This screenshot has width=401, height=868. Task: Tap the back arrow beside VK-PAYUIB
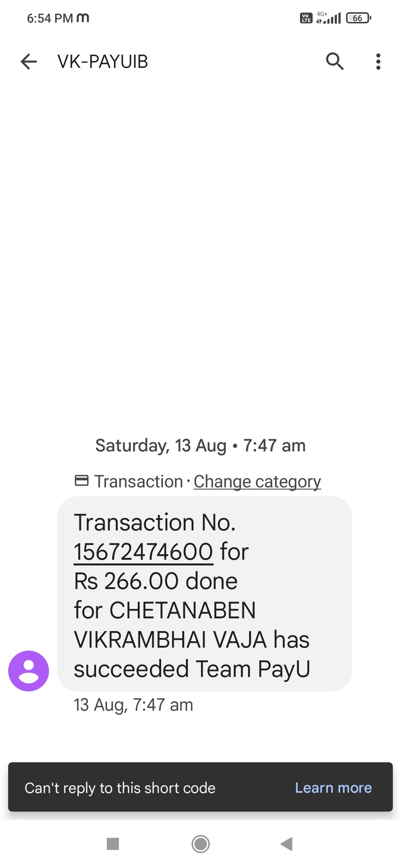29,62
